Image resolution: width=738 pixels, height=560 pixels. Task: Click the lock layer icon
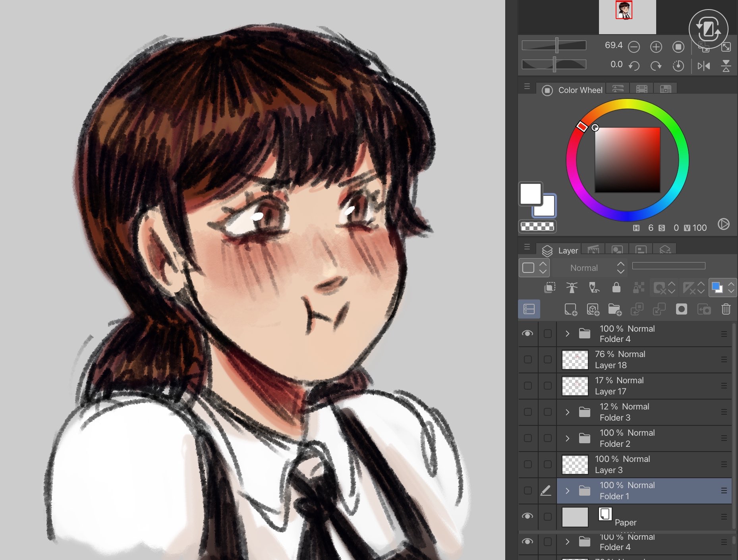(616, 287)
